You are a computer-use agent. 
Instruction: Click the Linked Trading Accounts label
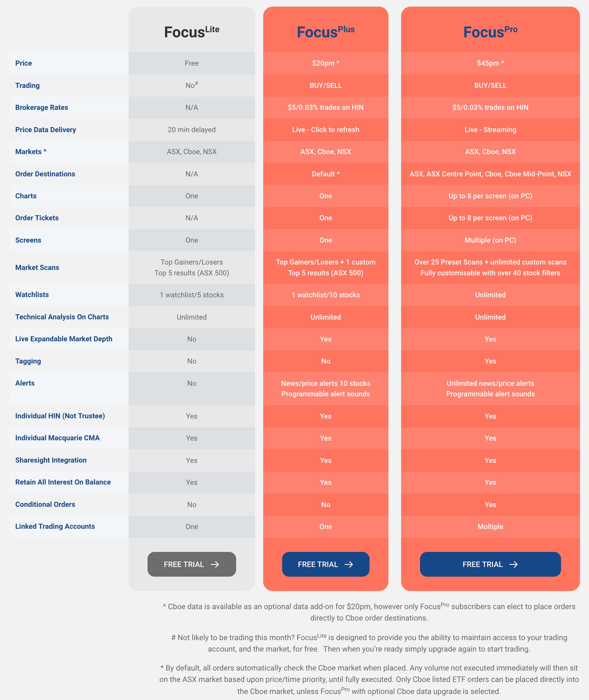tap(55, 526)
